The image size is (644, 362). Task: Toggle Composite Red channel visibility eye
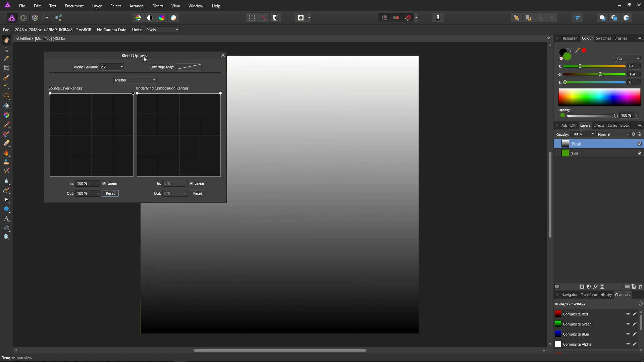[628, 314]
